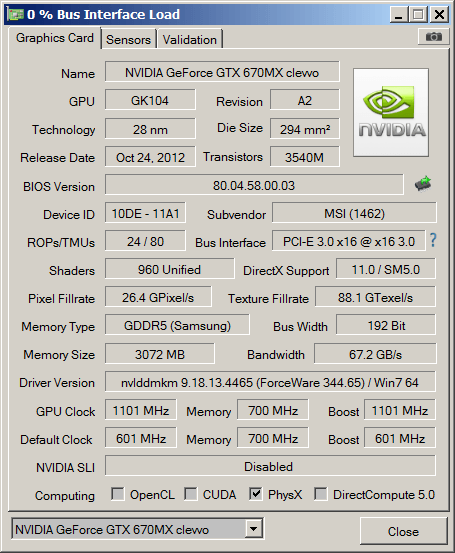455x553 pixels.
Task: Click the GPU-Z title bar app icon
Action: point(16,14)
